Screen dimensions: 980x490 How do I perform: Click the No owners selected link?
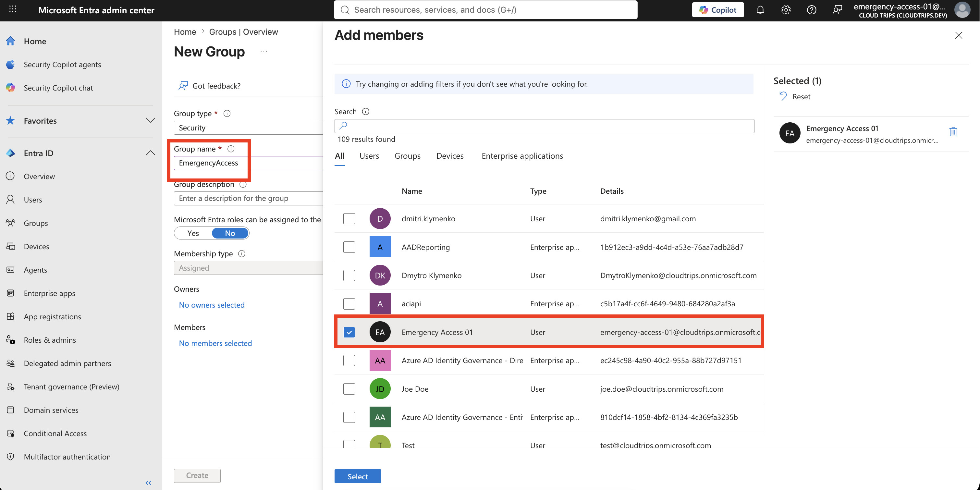pos(212,305)
